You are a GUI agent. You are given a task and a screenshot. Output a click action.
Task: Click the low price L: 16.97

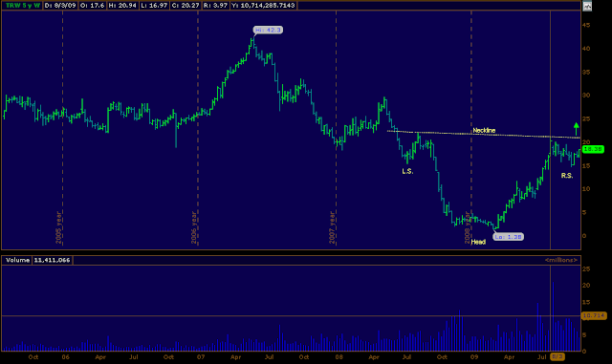point(155,6)
